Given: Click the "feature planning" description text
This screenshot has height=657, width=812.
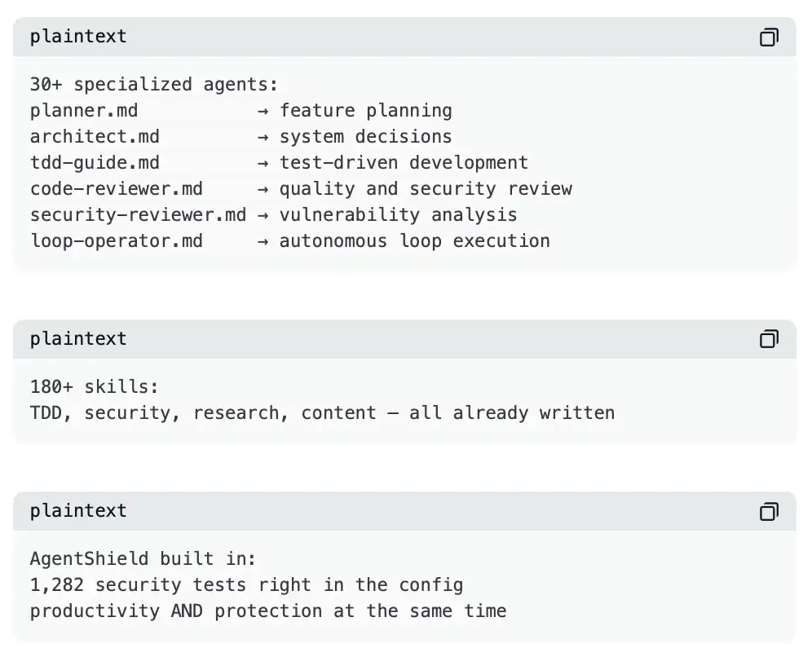Looking at the screenshot, I should coord(365,111).
